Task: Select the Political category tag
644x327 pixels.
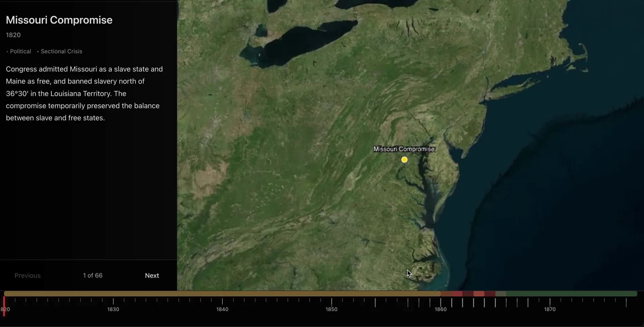Action: (x=20, y=51)
